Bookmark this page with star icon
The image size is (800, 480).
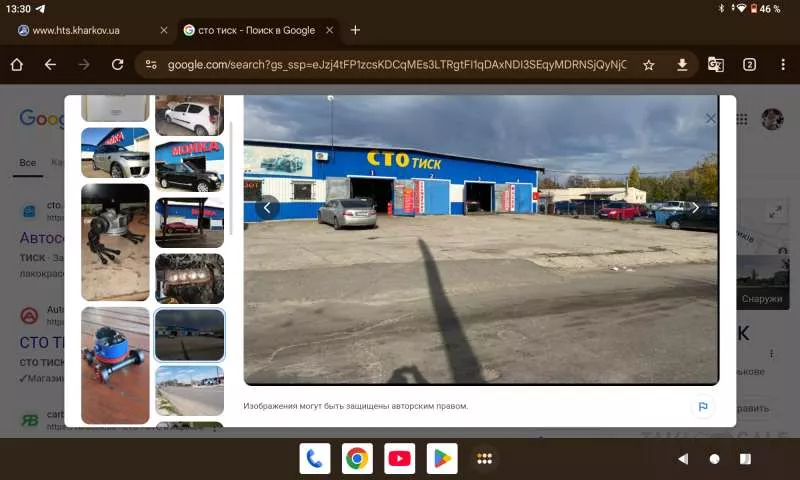point(648,64)
